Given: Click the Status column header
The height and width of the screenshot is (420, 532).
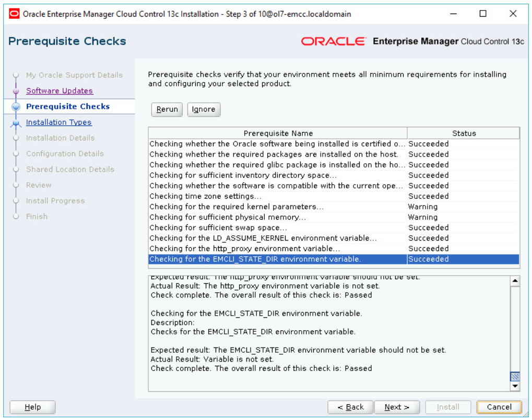Looking at the screenshot, I should (464, 133).
